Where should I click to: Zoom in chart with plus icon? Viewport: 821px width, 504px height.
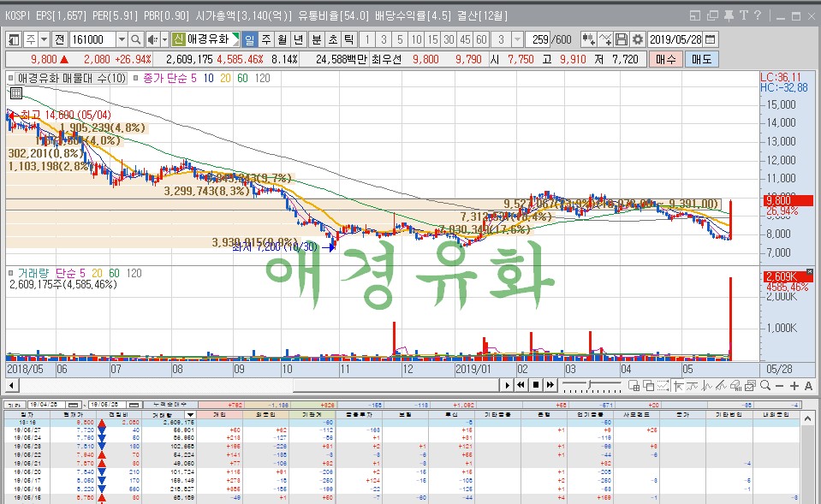coord(794,386)
